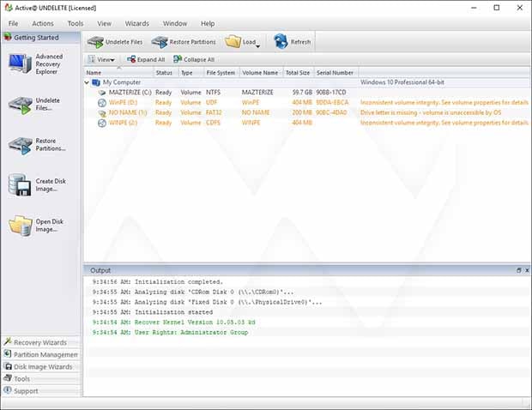
Task: Switch to Tools sidebar panel
Action: coord(40,378)
